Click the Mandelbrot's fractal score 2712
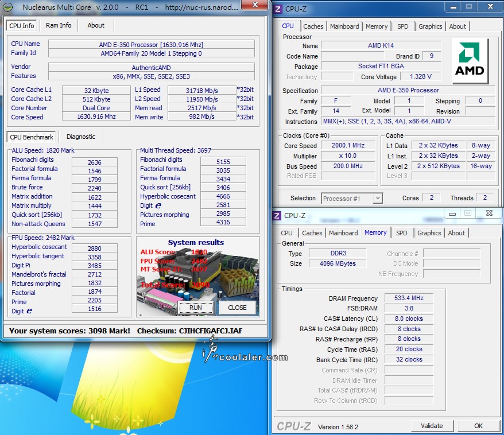 coord(95,274)
